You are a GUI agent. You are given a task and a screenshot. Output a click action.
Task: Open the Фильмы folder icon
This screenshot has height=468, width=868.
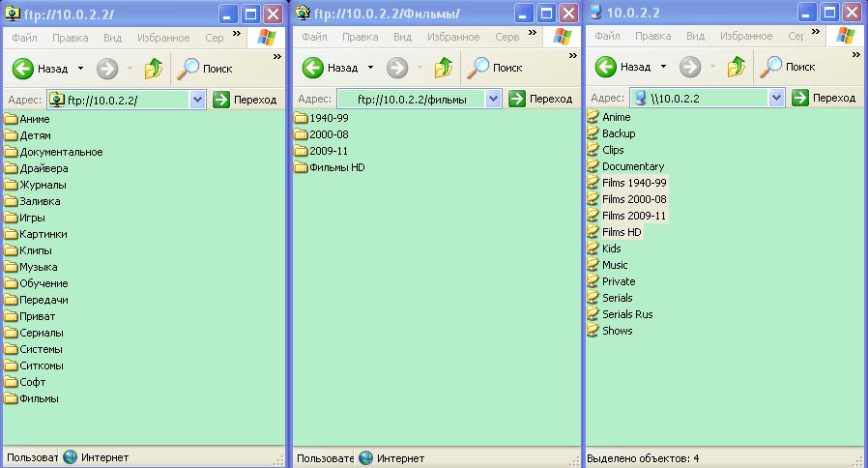coord(12,398)
